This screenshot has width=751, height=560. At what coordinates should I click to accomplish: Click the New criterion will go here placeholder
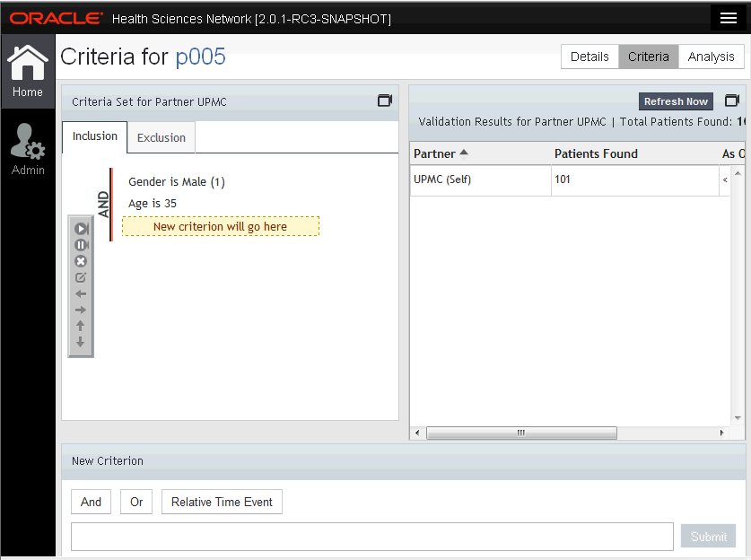click(221, 226)
